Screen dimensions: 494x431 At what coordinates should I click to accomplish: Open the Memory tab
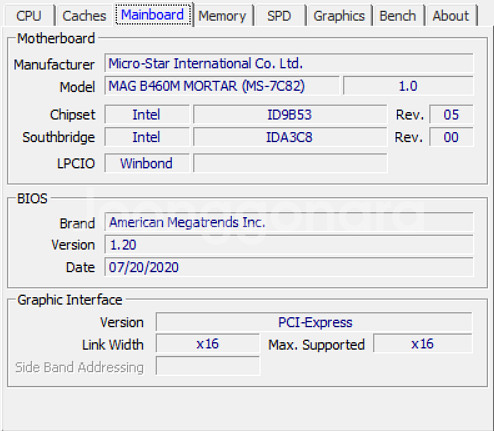pos(222,16)
